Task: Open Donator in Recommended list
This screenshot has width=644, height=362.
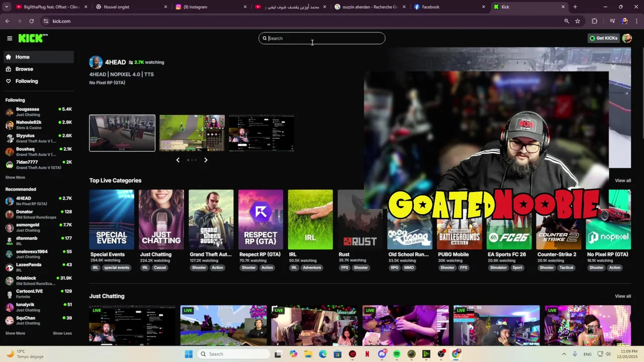Action: (x=39, y=214)
